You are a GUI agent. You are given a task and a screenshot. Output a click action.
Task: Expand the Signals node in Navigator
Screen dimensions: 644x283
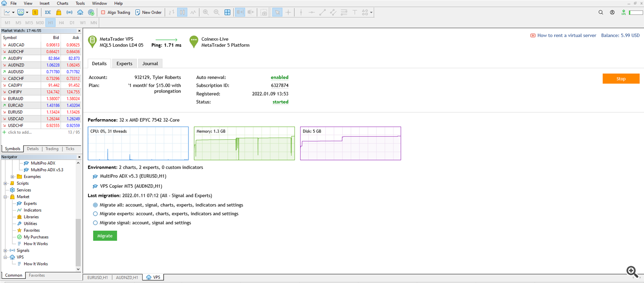[6, 250]
